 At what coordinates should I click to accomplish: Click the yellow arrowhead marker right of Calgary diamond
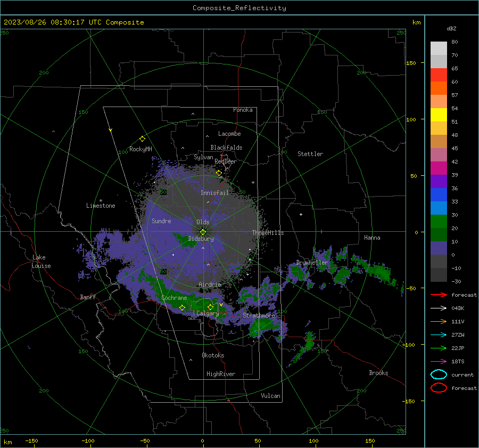[221, 305]
